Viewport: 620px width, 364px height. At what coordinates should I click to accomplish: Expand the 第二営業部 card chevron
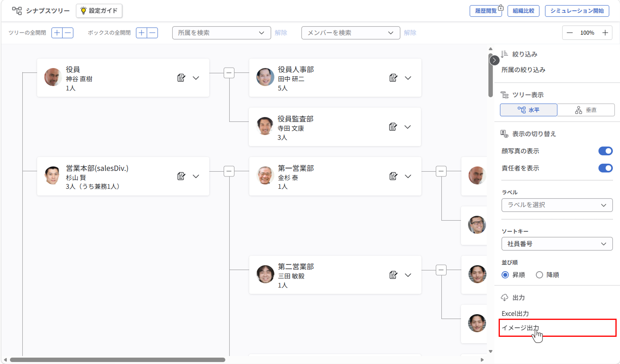point(408,275)
